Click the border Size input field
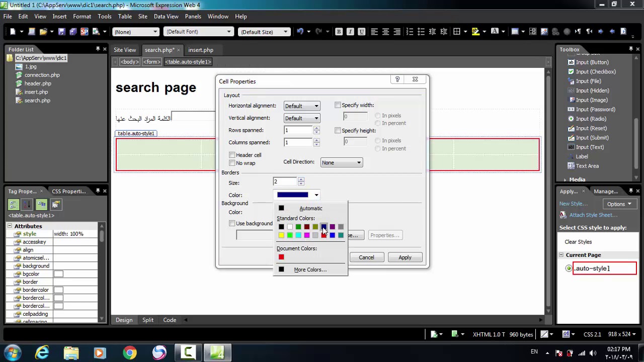This screenshot has width=644, height=362. click(285, 182)
